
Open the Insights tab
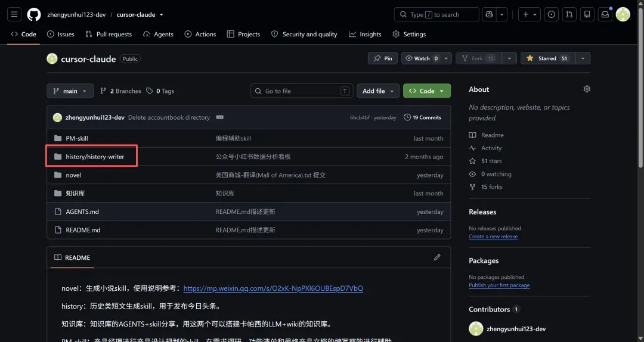pos(365,34)
